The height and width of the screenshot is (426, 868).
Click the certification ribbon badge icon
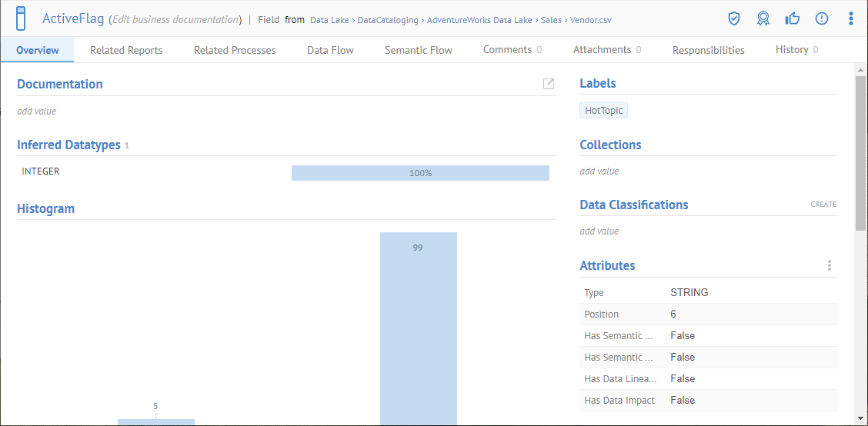click(x=763, y=18)
